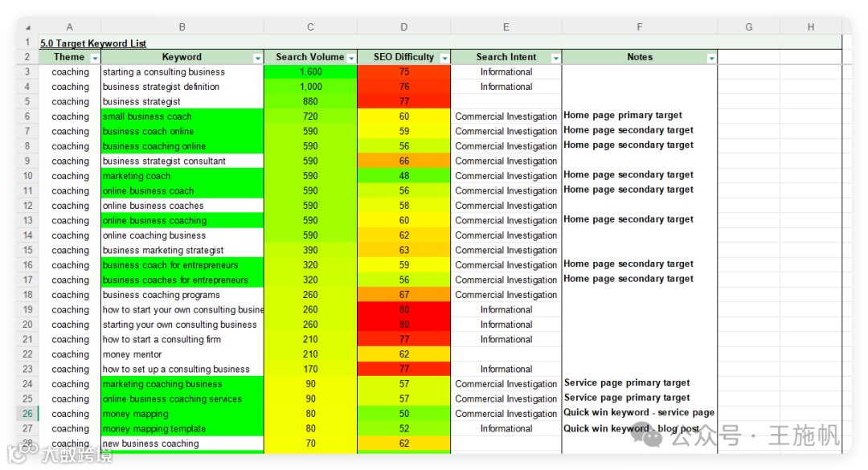Image resolution: width=868 pixels, height=470 pixels.
Task: Click the SEO difficulty cell '76'
Action: [404, 87]
